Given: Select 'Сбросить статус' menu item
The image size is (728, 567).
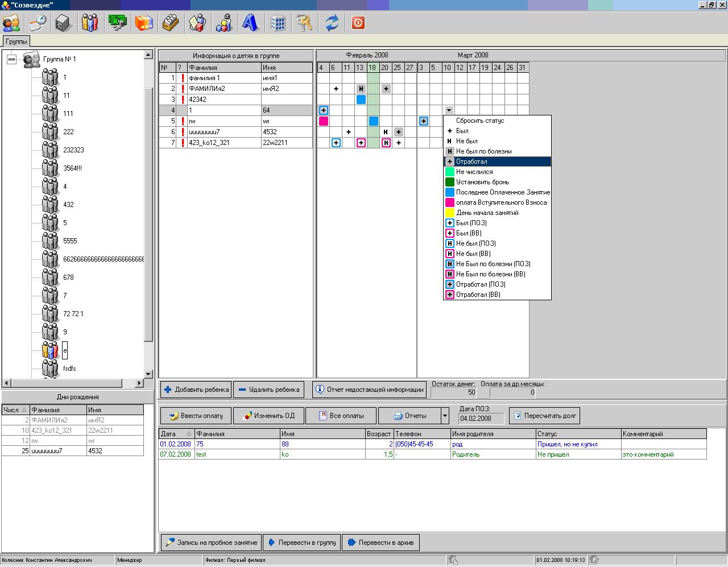Looking at the screenshot, I should (479, 121).
